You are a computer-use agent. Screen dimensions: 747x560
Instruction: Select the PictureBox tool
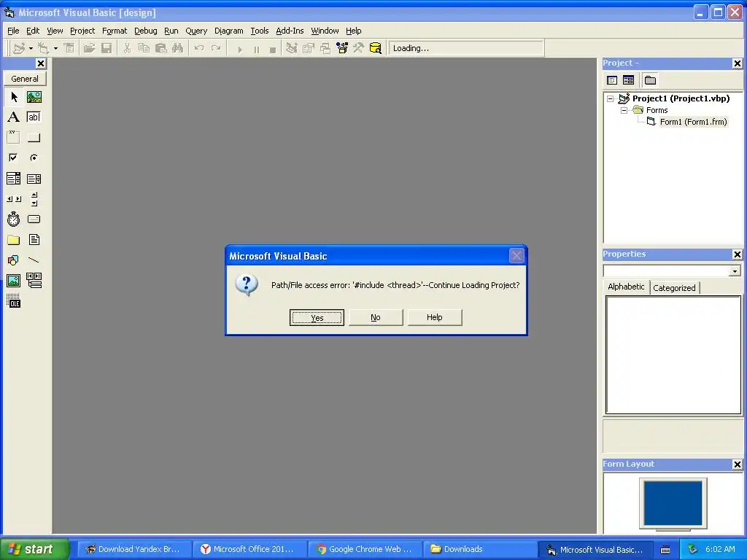pyautogui.click(x=34, y=97)
